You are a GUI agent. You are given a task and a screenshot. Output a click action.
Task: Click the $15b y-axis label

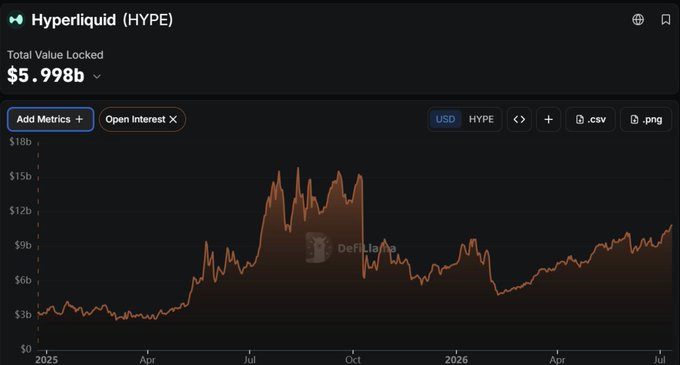click(x=20, y=176)
